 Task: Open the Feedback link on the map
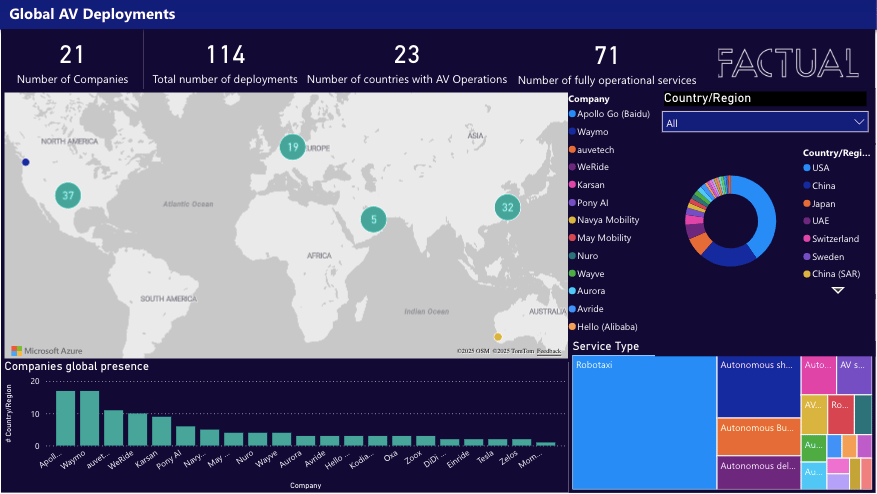tap(549, 352)
